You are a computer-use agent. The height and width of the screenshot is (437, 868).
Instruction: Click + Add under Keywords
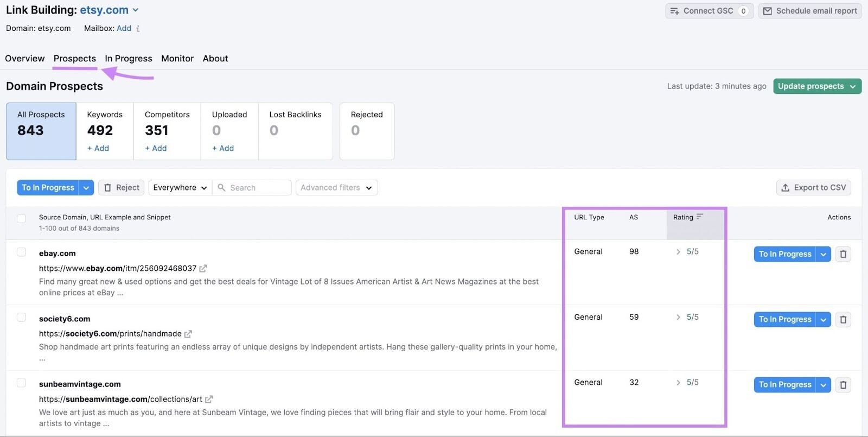(x=98, y=148)
